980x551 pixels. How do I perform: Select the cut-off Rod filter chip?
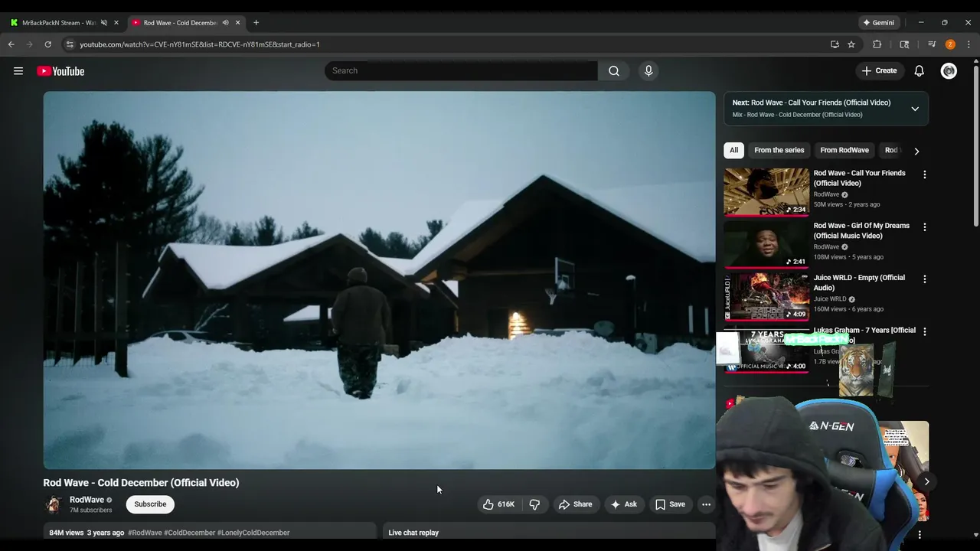coord(891,150)
